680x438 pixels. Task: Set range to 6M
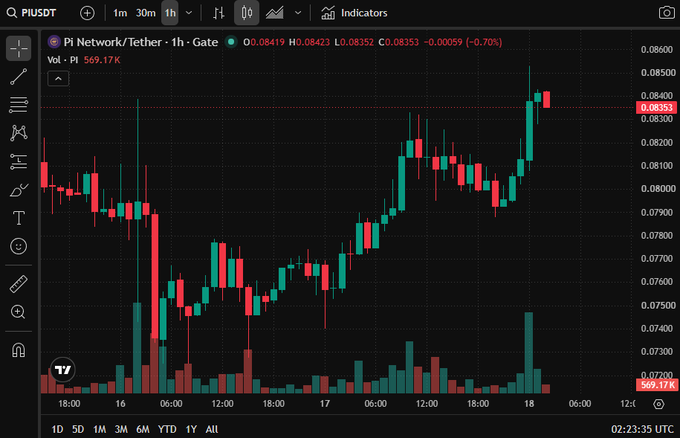[x=143, y=429]
